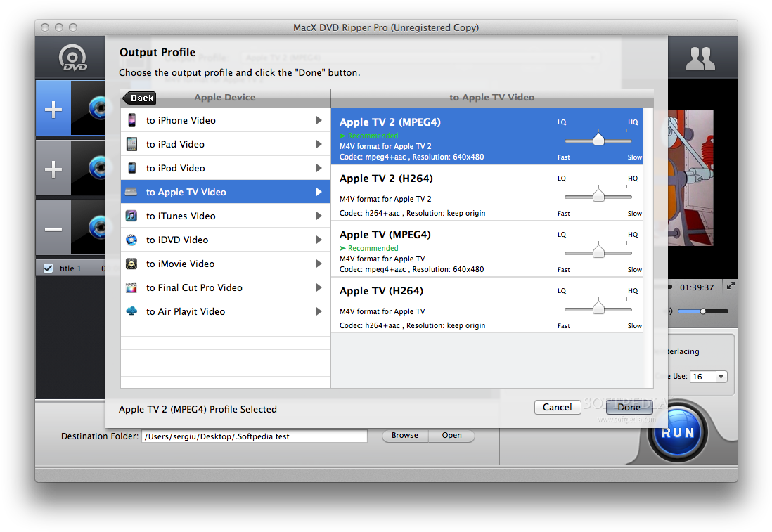772x532 pixels.
Task: Open the CPU core Use dropdown
Action: 721,377
